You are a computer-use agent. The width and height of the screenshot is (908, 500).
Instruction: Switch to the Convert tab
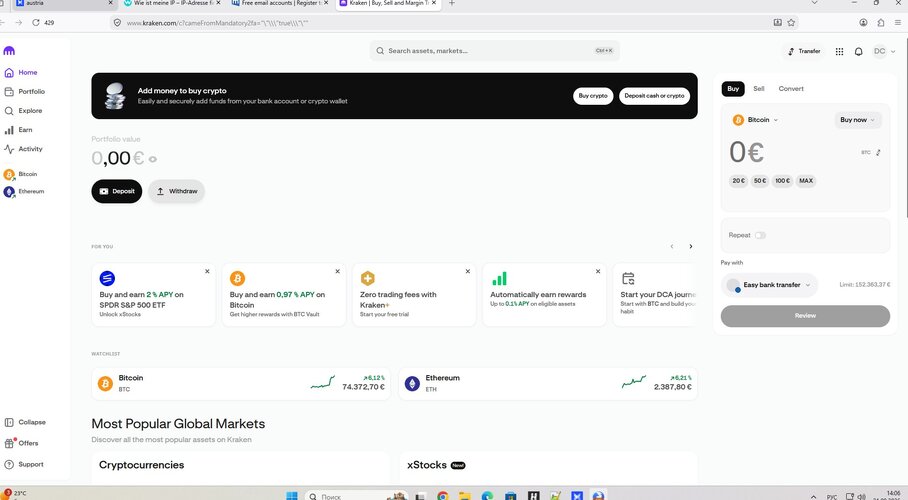click(791, 89)
